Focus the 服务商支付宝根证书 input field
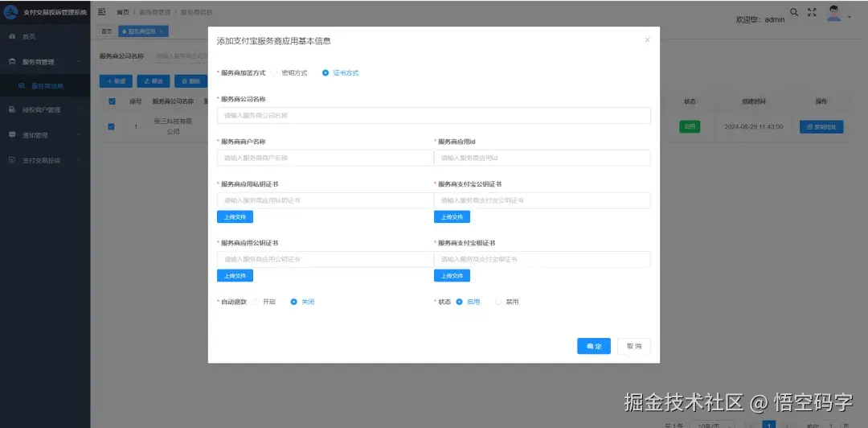 [x=542, y=260]
